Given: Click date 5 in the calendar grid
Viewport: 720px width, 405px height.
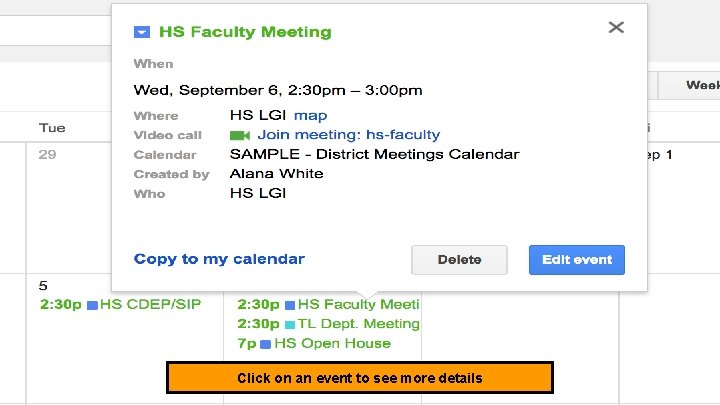Looking at the screenshot, I should pyautogui.click(x=43, y=286).
